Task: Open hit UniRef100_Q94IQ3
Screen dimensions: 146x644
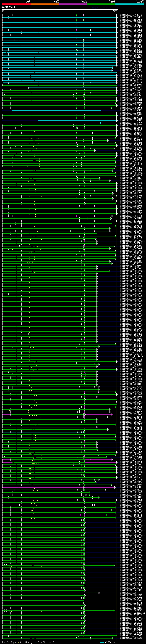Action: [131, 103]
